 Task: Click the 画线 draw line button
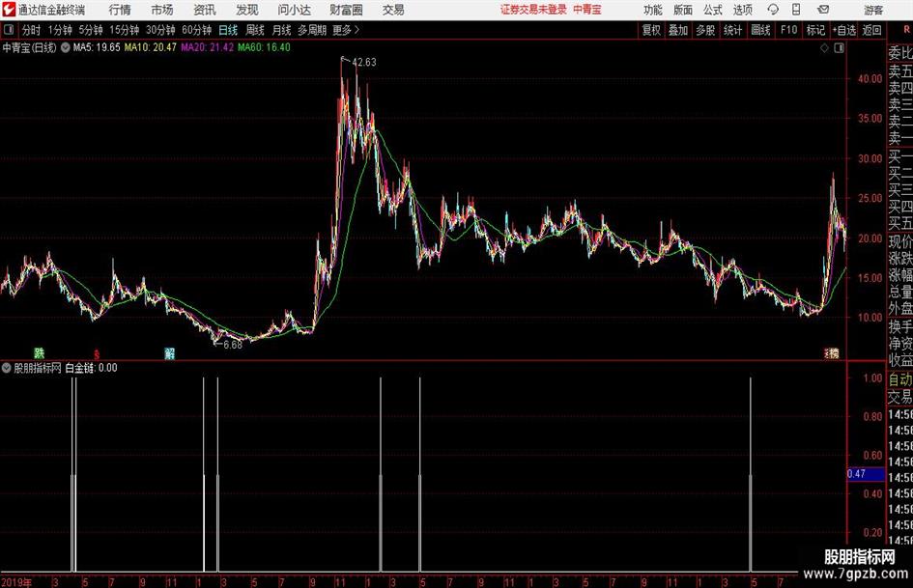[760, 30]
